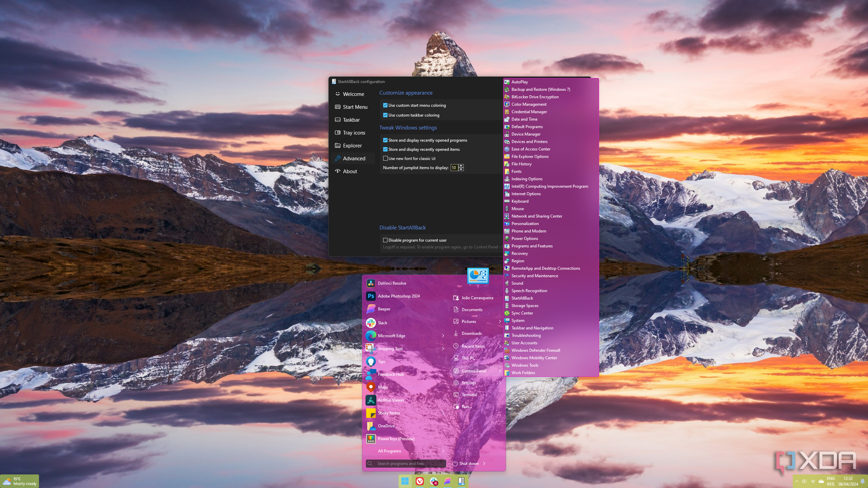Open PowerToys (Preview) icon
868x488 pixels.
(x=371, y=439)
